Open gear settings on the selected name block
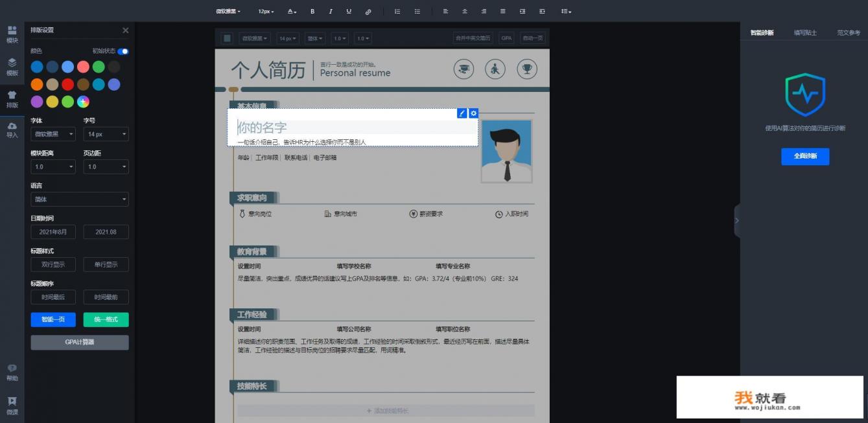This screenshot has width=868, height=423. (473, 113)
